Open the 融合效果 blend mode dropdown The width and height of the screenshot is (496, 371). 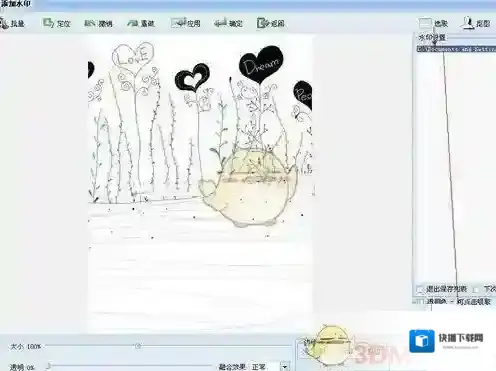284,367
